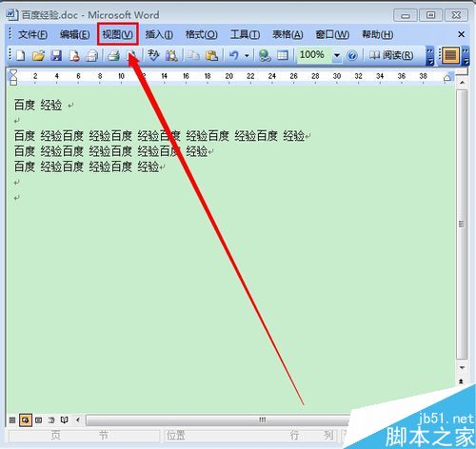The image size is (476, 449).
Task: Click the Insert Table toolbar icon
Action: [283, 55]
